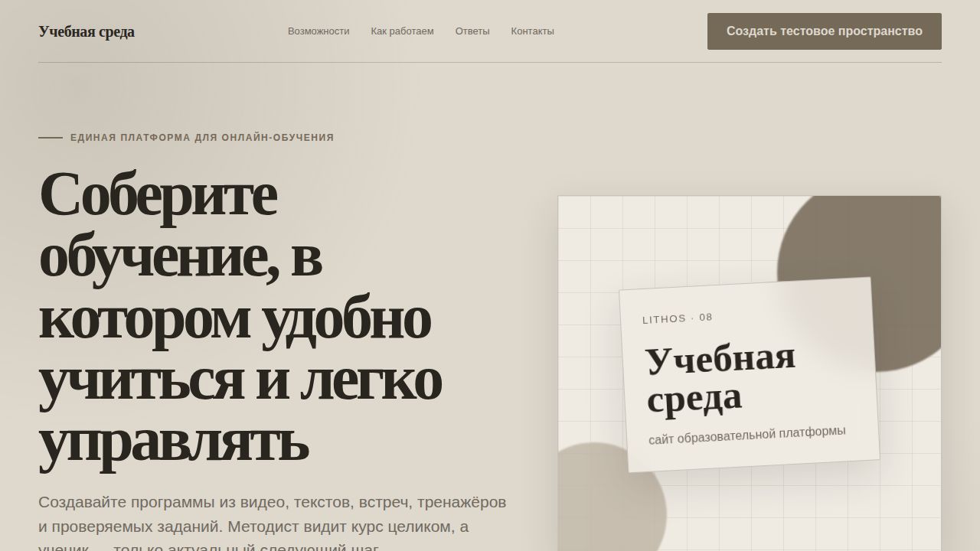
Task: Click the LITHOS · 08 label
Action: tap(678, 318)
